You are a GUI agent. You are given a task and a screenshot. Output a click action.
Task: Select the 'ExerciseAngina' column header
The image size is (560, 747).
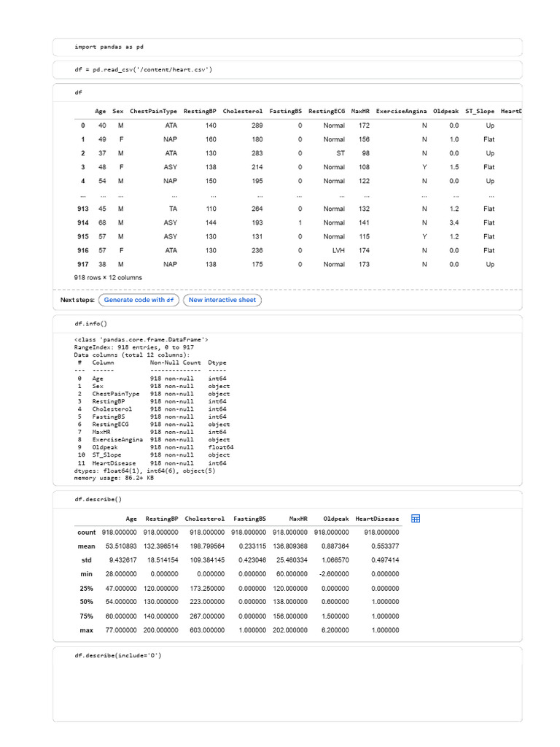click(402, 111)
